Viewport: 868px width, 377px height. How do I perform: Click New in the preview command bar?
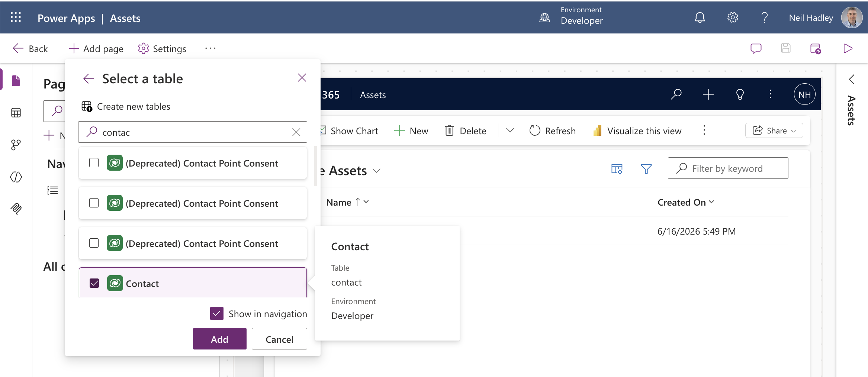[411, 130]
